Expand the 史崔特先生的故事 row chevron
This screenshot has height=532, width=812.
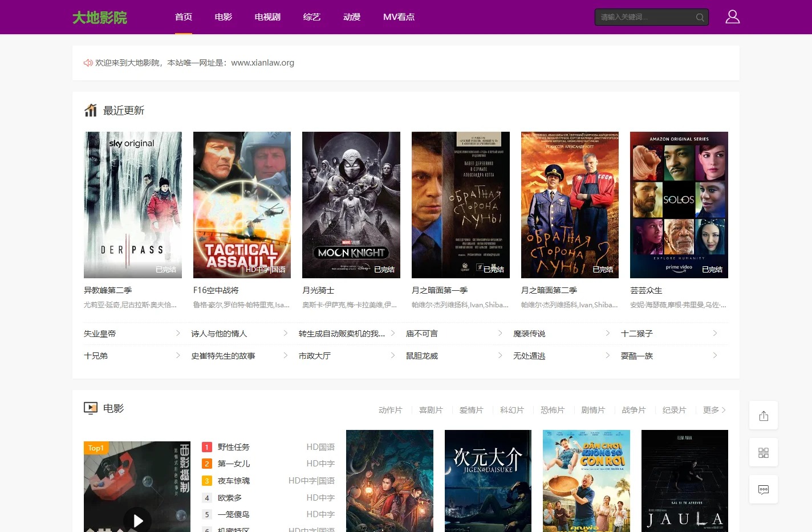coord(285,356)
